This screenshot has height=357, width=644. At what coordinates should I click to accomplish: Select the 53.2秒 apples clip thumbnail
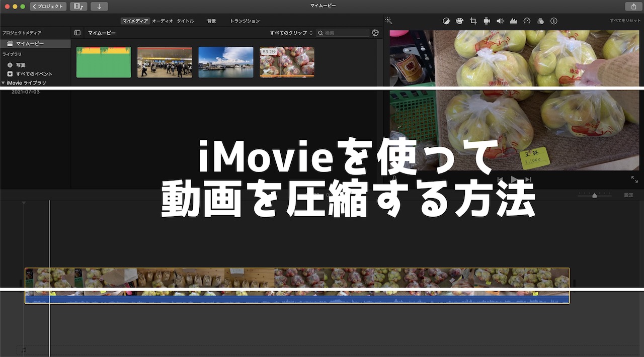[x=287, y=62]
